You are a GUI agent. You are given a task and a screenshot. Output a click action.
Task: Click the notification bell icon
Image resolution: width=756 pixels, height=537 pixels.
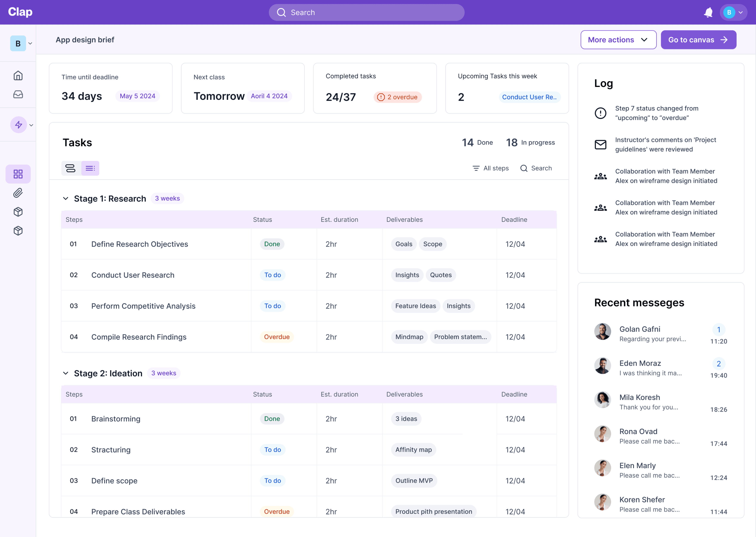(x=708, y=12)
